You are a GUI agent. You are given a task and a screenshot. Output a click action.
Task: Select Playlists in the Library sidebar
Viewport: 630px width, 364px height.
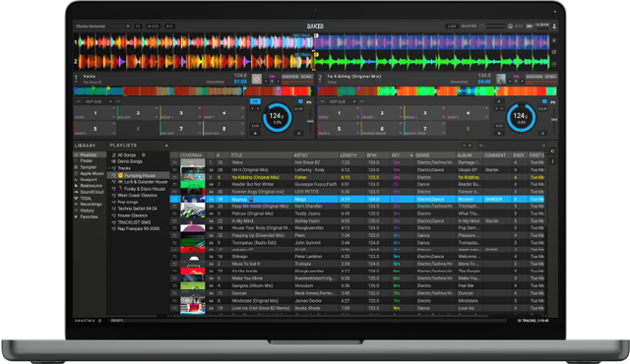89,154
